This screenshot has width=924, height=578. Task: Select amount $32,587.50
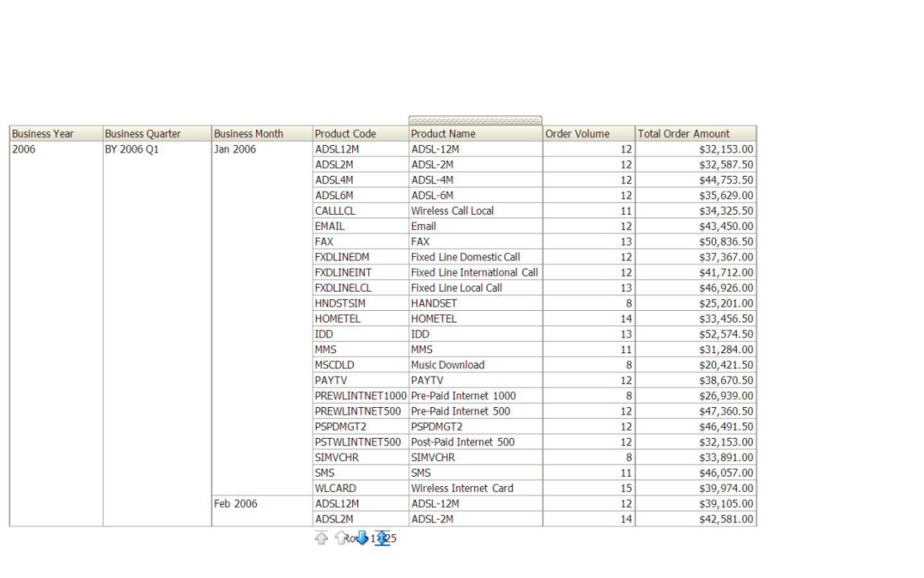click(x=726, y=164)
